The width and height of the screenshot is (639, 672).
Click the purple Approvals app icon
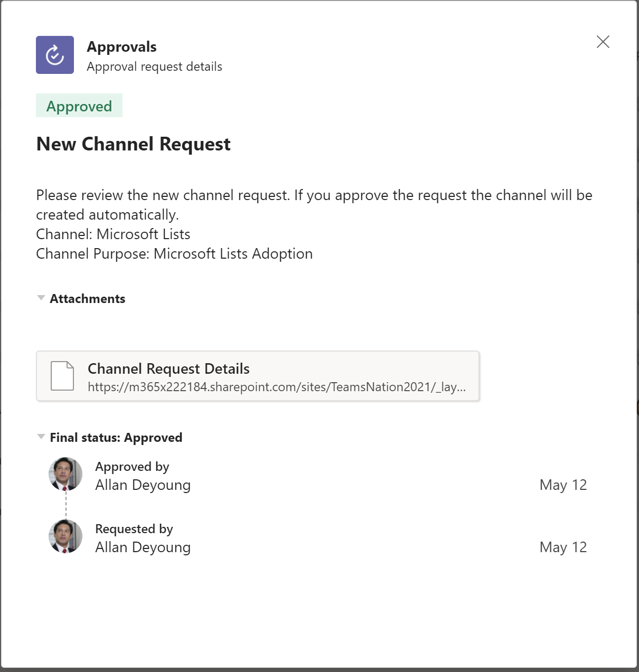pyautogui.click(x=55, y=55)
